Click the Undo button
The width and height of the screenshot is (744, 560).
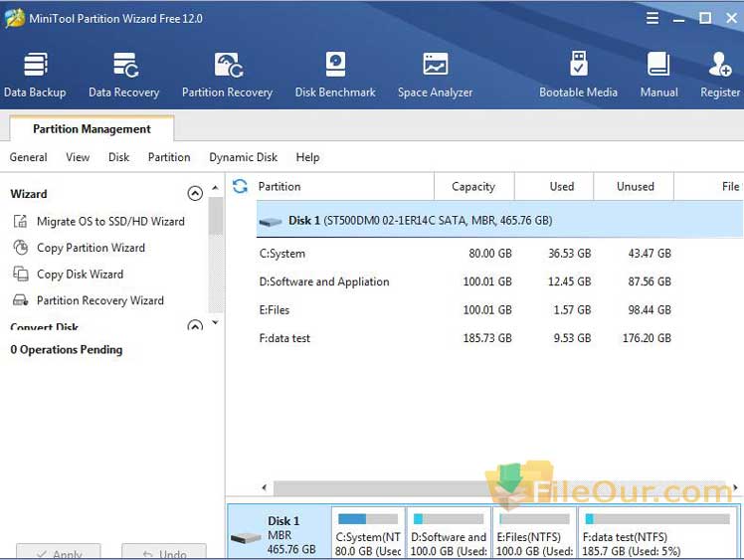(164, 552)
